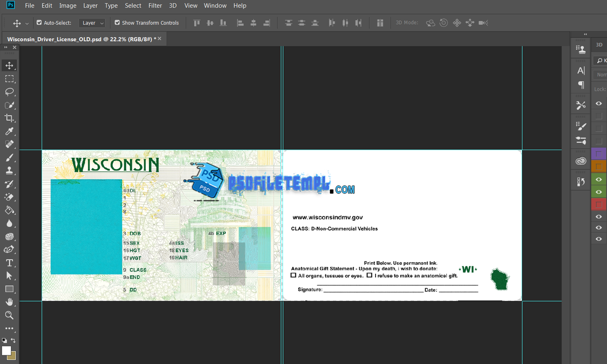607x364 pixels.
Task: Open the Window menu
Action: pyautogui.click(x=215, y=6)
